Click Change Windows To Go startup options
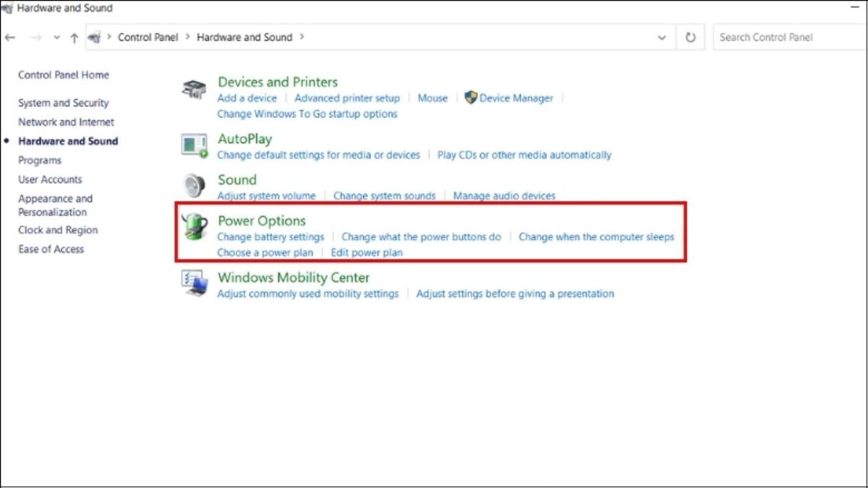 click(307, 114)
